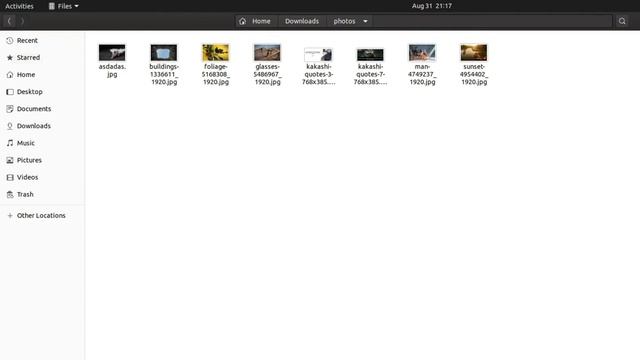Click the Home icon in path bar
Viewport: 640px width, 360px height.
click(x=242, y=21)
